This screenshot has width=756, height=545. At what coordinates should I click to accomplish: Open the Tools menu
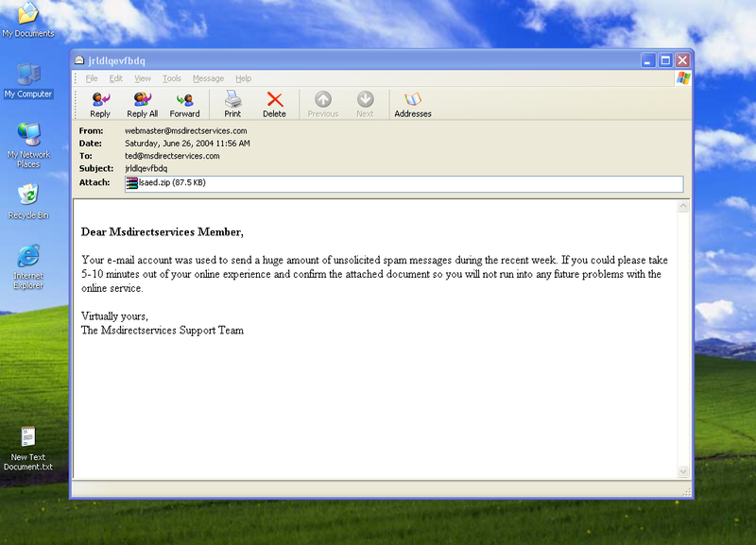(x=172, y=78)
